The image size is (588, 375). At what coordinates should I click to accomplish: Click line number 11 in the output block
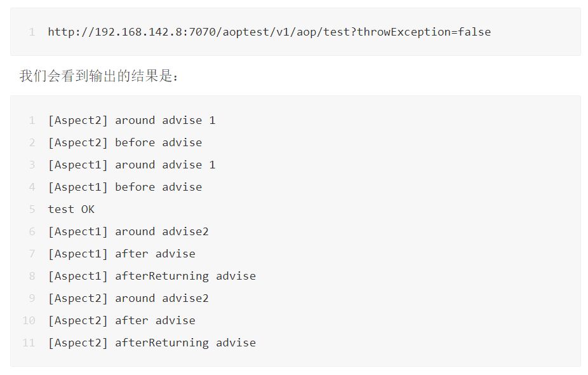(29, 343)
